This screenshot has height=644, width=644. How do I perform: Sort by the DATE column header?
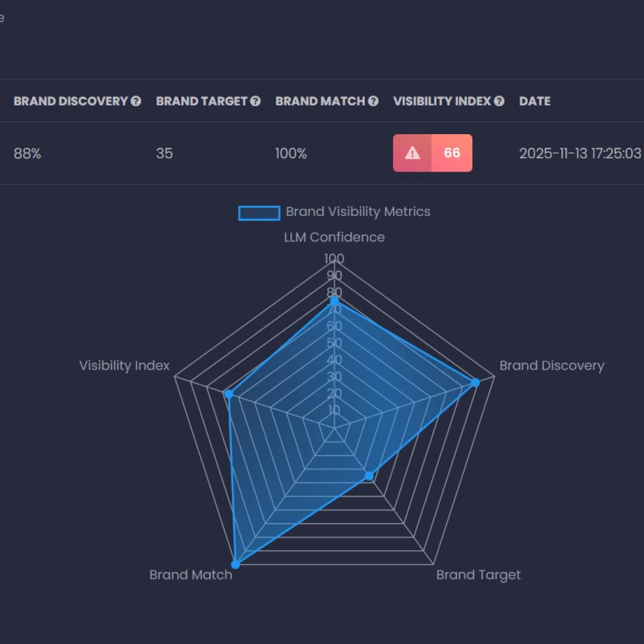[x=534, y=101]
